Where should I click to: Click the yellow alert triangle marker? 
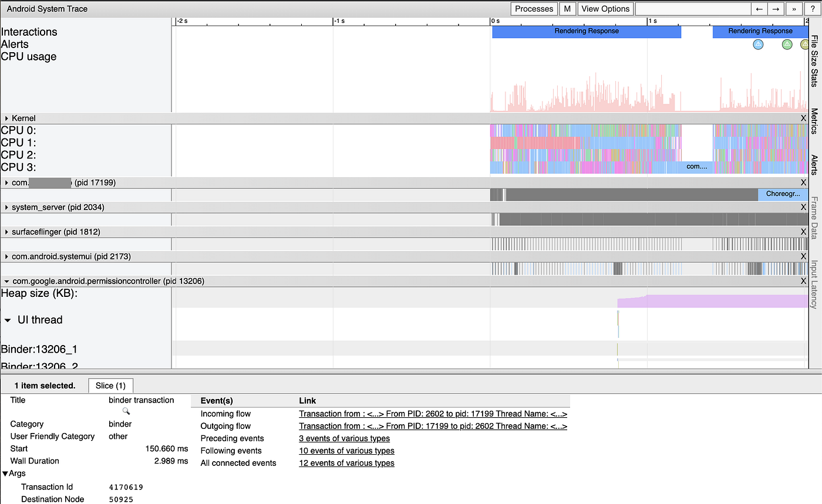[x=804, y=44]
